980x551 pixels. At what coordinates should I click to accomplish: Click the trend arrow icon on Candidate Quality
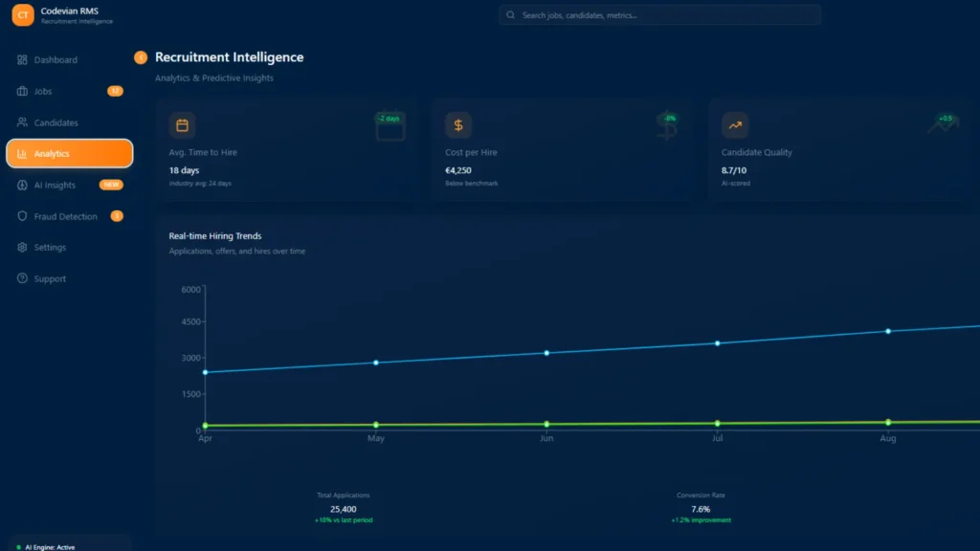coord(735,125)
